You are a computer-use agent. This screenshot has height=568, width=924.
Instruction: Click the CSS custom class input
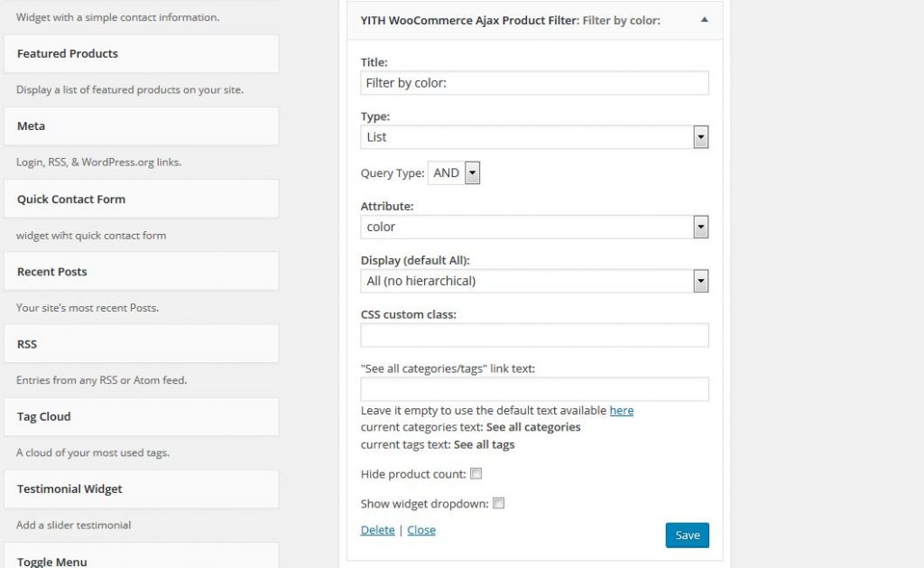(x=534, y=335)
